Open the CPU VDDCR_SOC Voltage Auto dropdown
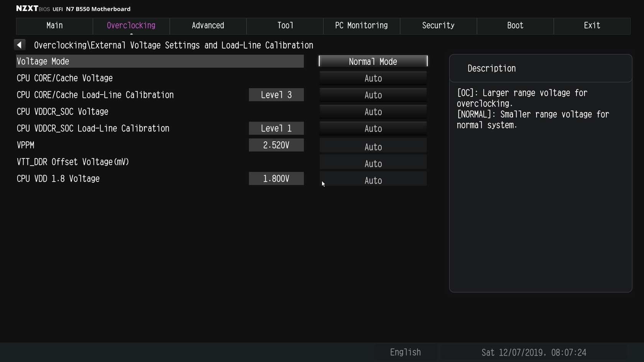Screen dimensions: 644x362 point(373,112)
